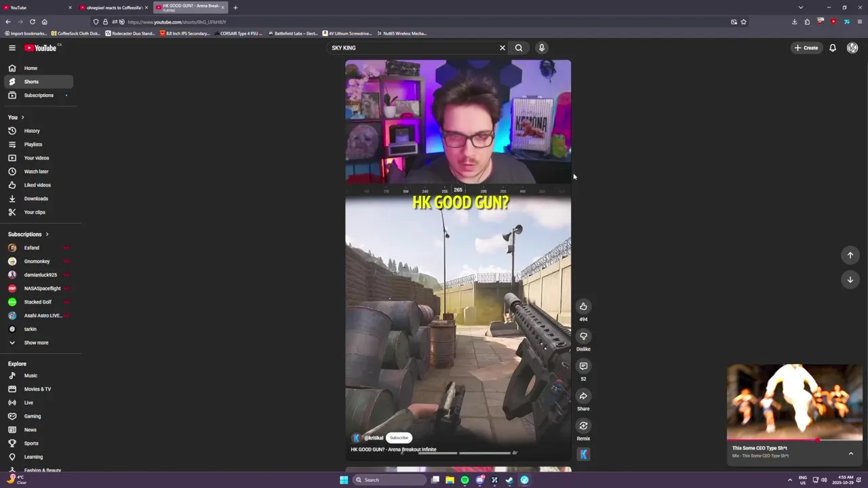
Task: Open the tarkin channel
Action: (38, 329)
